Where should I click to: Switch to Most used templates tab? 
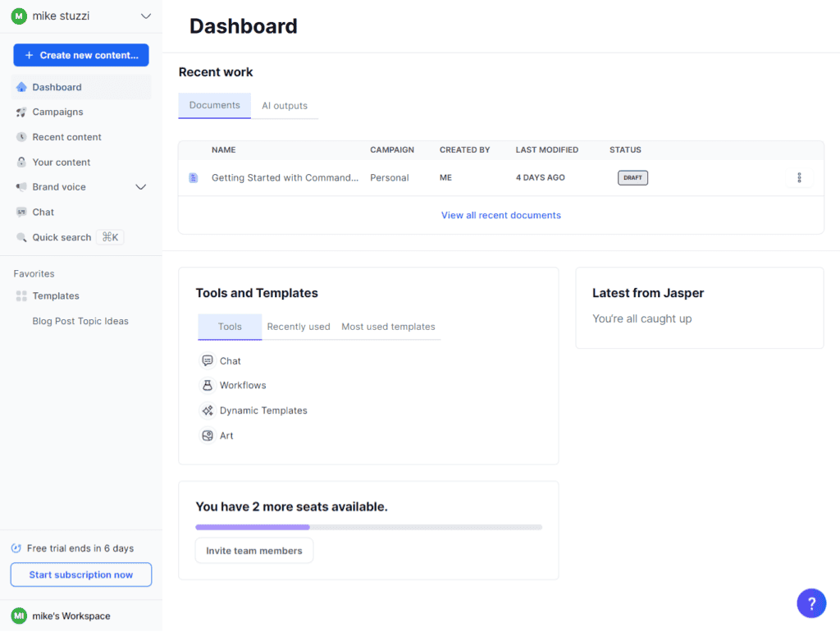(x=388, y=327)
